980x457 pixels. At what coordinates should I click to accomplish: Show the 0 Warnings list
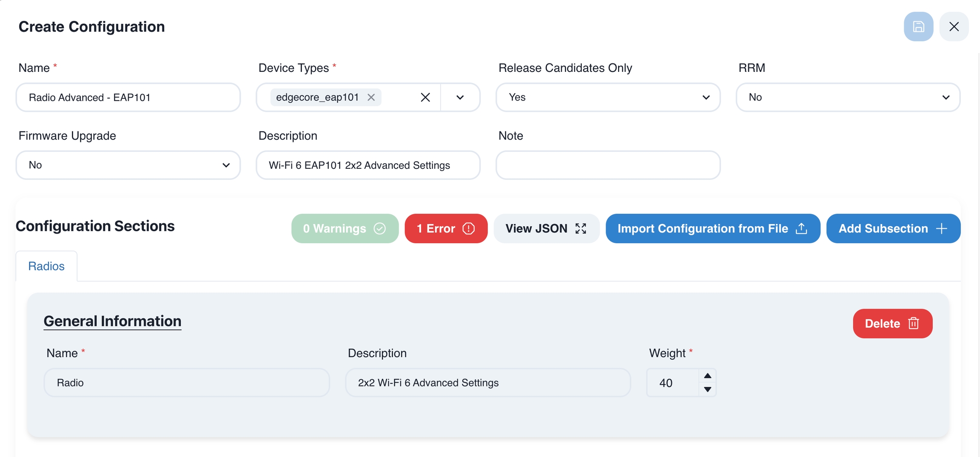(345, 229)
